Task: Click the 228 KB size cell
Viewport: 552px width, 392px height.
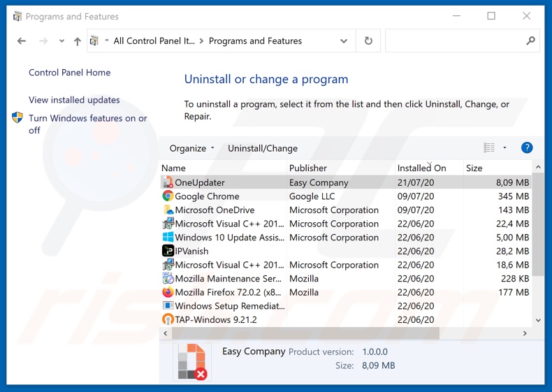Action: coord(515,279)
